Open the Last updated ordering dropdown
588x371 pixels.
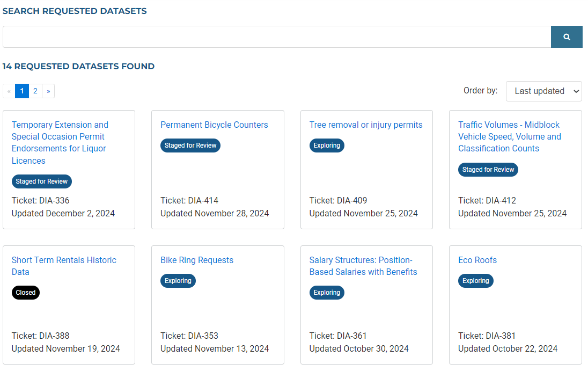point(543,91)
